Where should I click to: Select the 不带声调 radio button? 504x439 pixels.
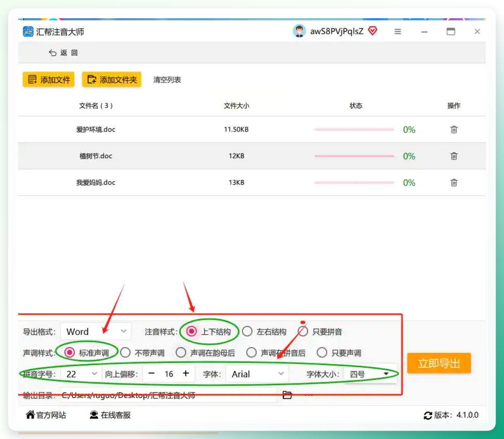click(x=125, y=353)
